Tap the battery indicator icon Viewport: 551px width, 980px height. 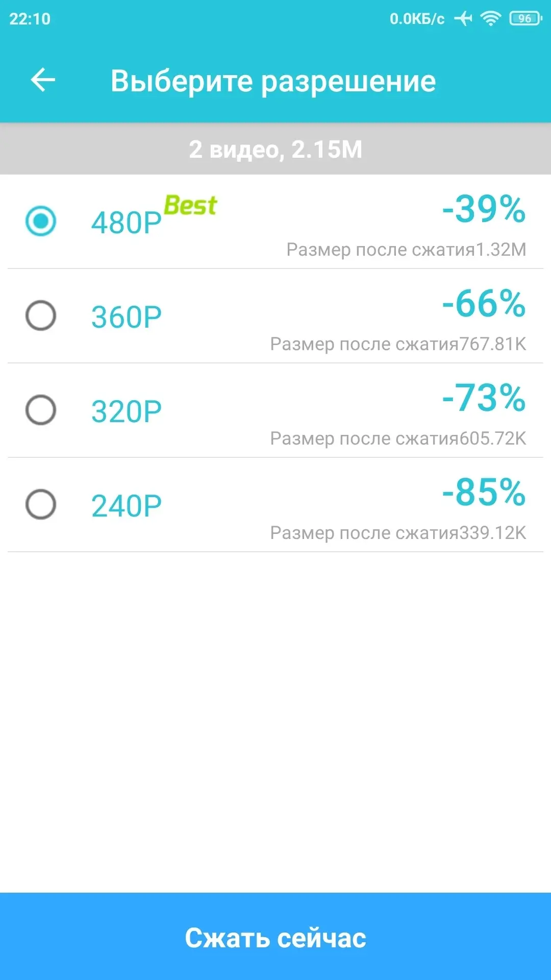pyautogui.click(x=525, y=19)
